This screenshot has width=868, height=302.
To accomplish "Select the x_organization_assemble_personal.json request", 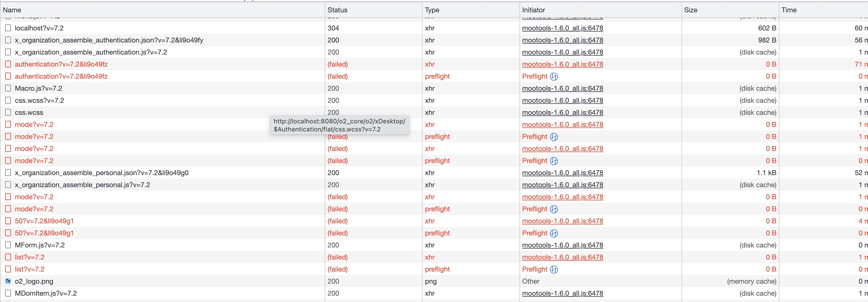I will (x=102, y=173).
